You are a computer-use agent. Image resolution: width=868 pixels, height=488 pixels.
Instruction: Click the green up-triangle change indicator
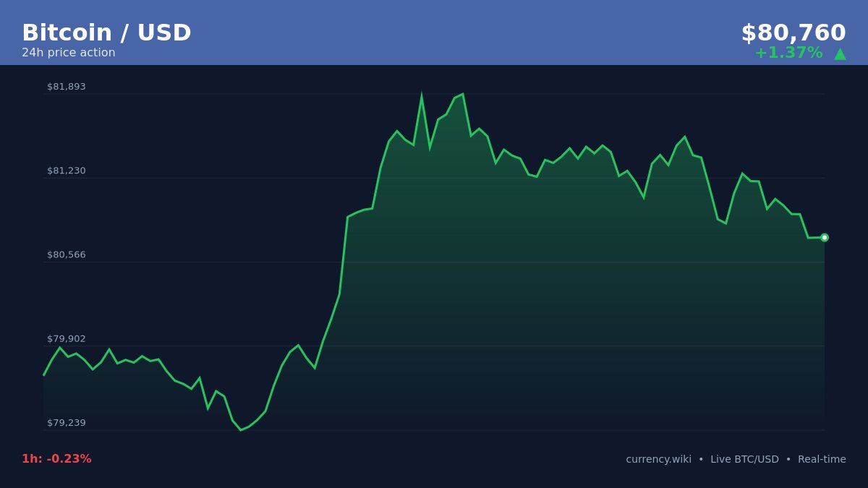840,53
